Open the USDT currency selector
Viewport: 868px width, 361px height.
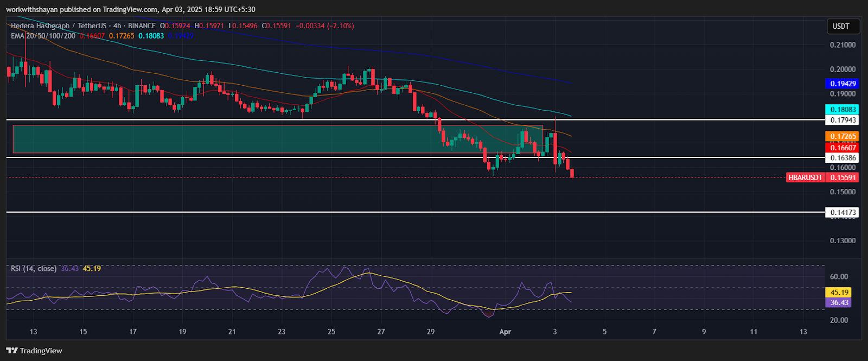coord(841,26)
